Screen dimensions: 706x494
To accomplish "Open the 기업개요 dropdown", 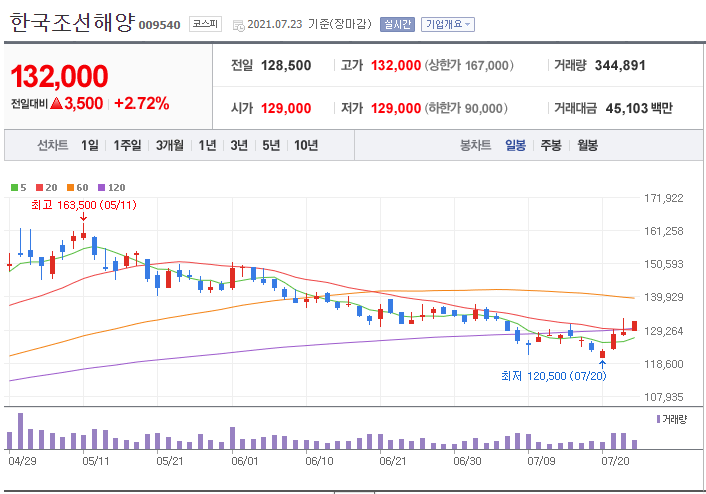I will [x=448, y=24].
